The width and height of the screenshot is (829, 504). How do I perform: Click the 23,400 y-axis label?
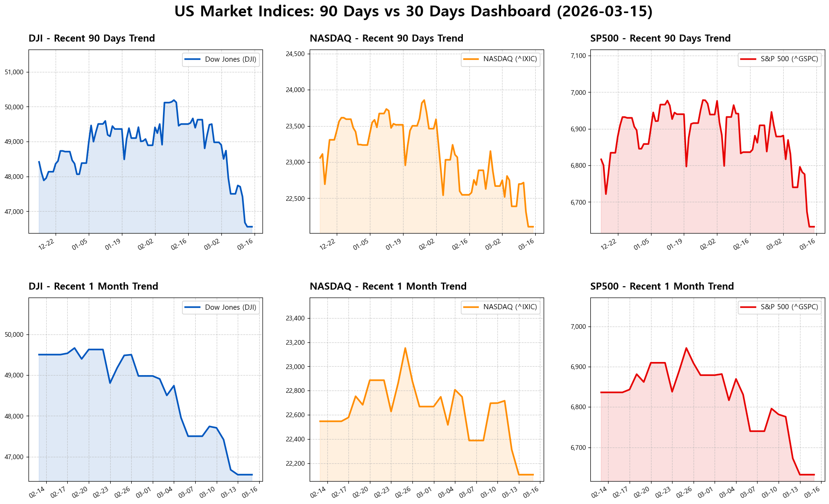click(x=295, y=319)
